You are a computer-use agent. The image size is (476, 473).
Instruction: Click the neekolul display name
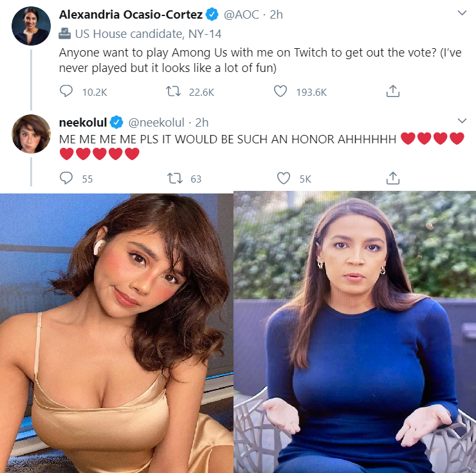point(82,123)
